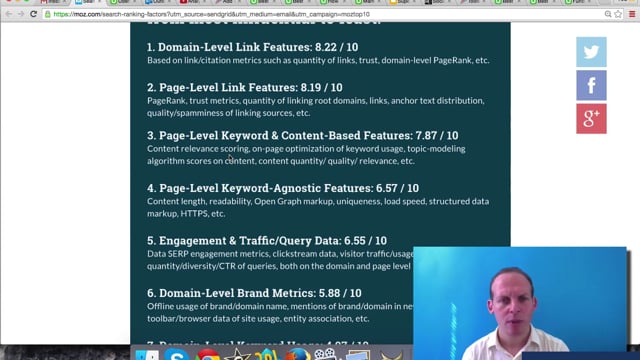Open Firefox from the Dock
Screen dimensions: 640x360
[298, 354]
